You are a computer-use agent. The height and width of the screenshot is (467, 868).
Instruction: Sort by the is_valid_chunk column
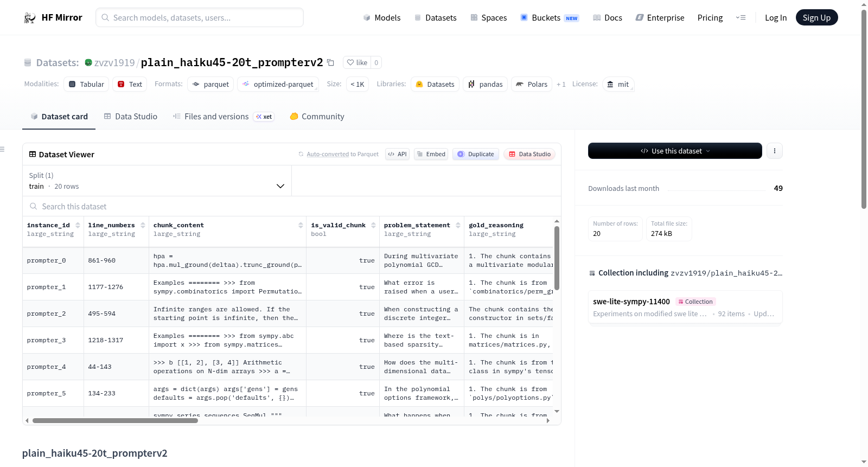373,225
